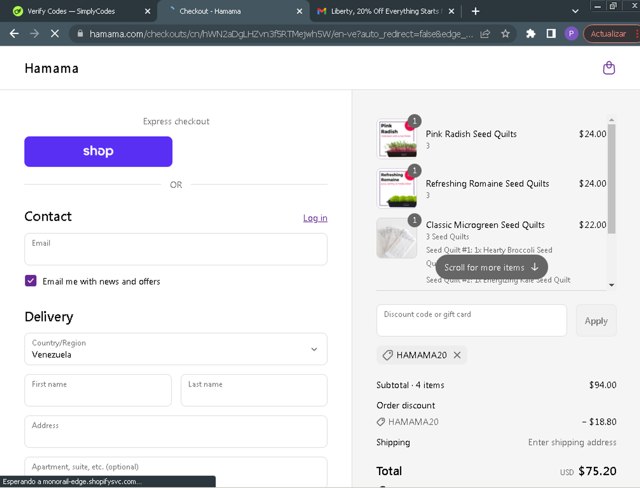Viewport: 640px width, 488px height.
Task: Click the browser address bar URL
Action: [x=282, y=33]
